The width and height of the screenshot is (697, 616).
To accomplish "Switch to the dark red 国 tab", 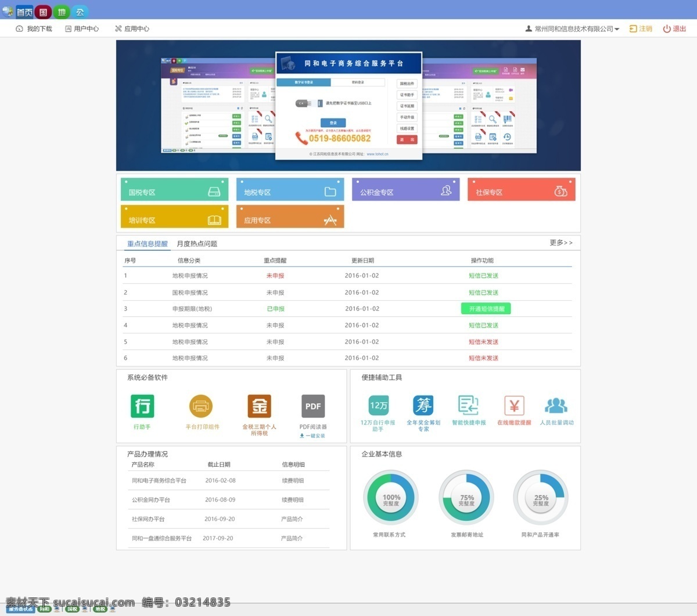I will click(43, 12).
